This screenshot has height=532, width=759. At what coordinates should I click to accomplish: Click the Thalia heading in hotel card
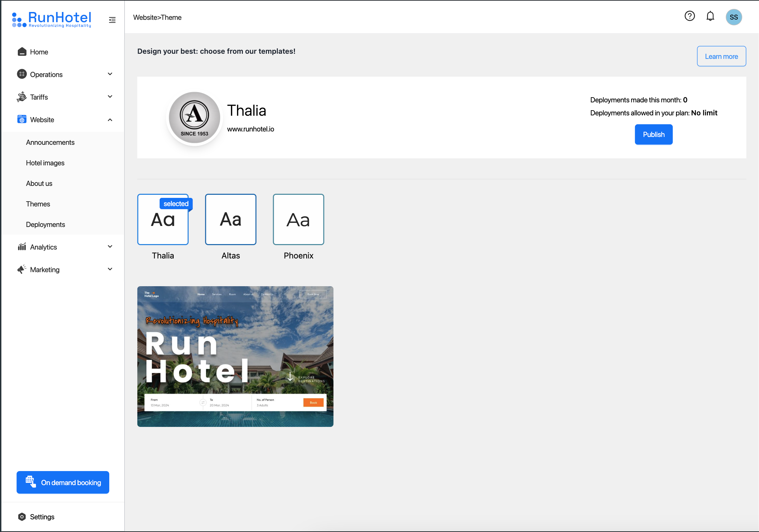(247, 111)
